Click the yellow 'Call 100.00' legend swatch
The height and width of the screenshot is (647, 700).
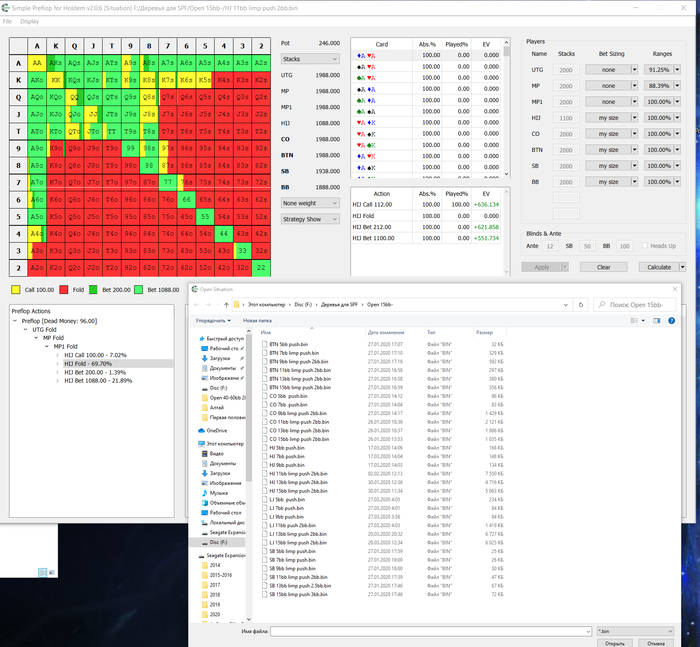pos(16,290)
